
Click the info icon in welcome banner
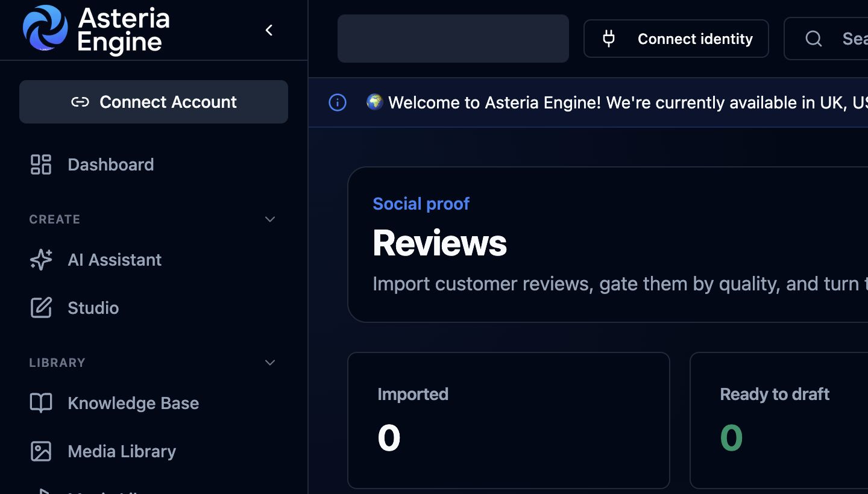point(338,102)
